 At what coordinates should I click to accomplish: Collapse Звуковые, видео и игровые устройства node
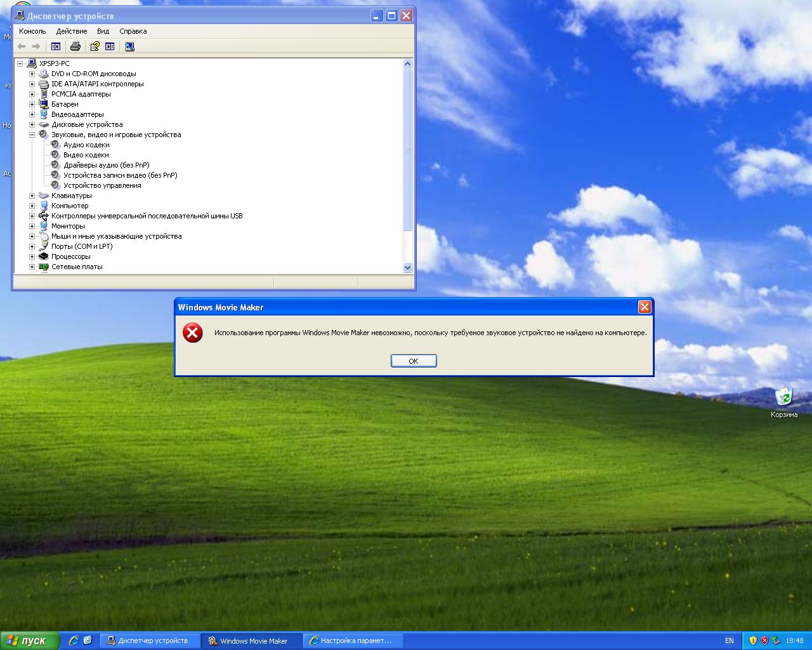click(x=32, y=135)
